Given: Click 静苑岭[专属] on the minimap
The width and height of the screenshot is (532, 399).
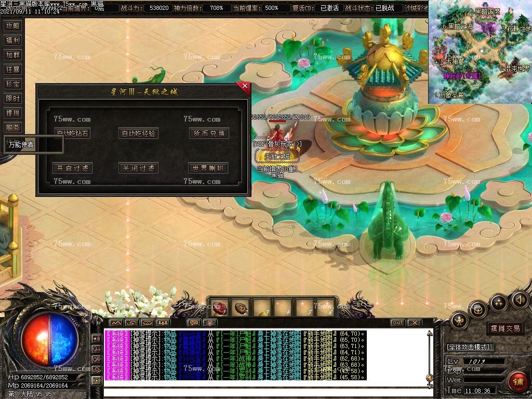Looking at the screenshot, I should [x=462, y=76].
